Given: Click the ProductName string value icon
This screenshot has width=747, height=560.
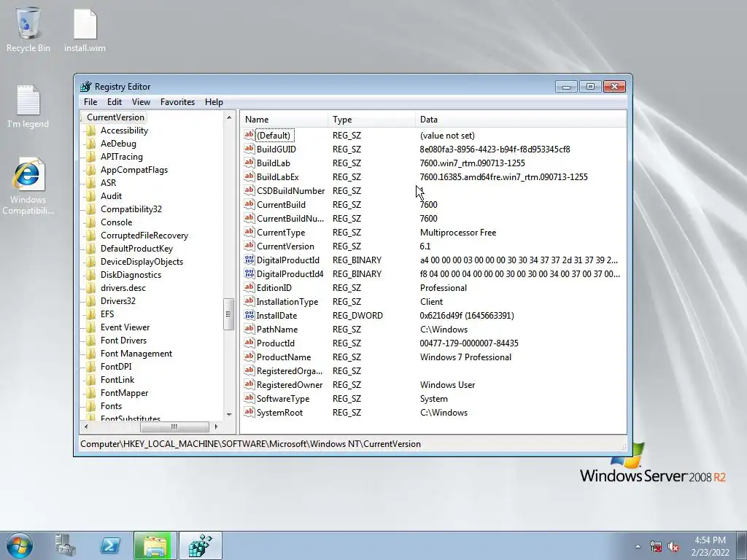Looking at the screenshot, I should (x=249, y=357).
